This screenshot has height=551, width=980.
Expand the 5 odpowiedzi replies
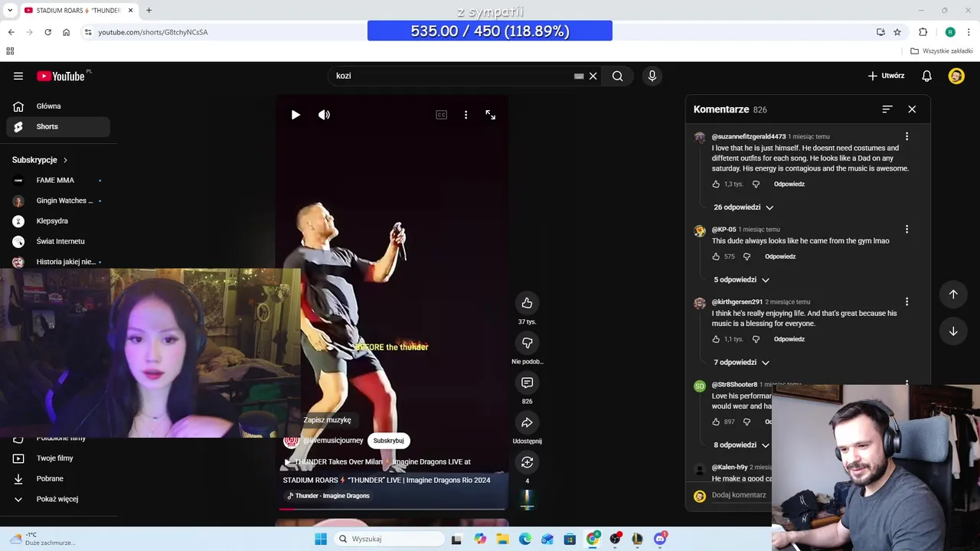click(x=741, y=280)
